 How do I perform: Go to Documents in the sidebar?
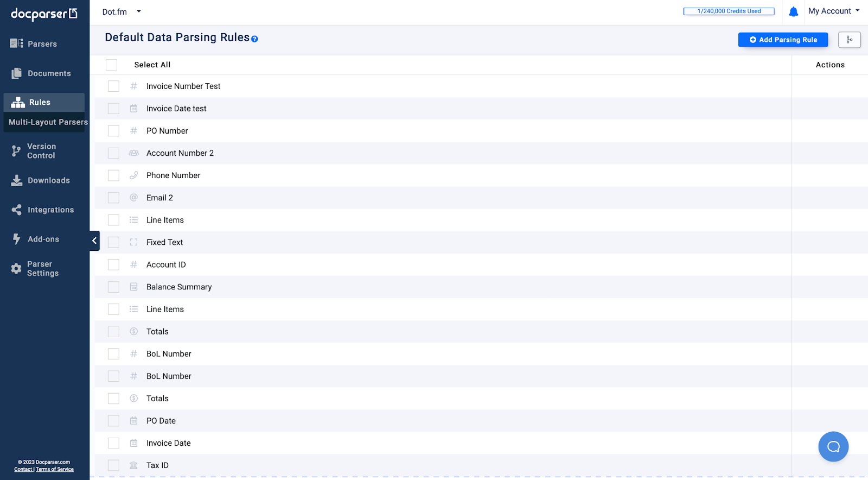(x=41, y=73)
